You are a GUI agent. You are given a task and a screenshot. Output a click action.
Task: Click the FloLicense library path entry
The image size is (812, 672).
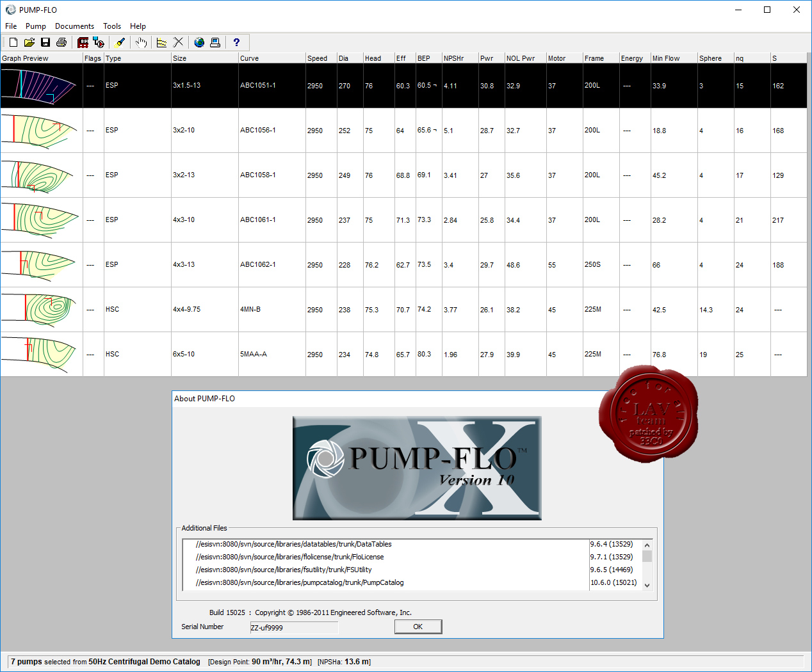(x=290, y=557)
